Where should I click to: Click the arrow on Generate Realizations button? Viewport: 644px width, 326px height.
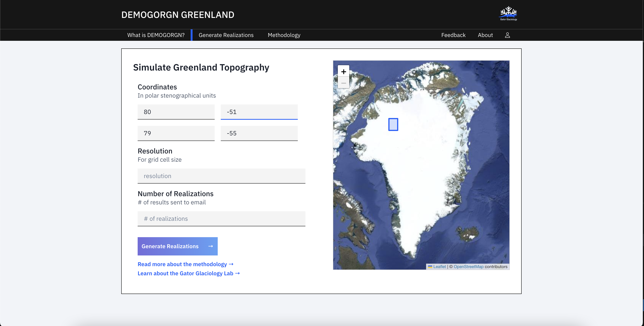pyautogui.click(x=210, y=246)
